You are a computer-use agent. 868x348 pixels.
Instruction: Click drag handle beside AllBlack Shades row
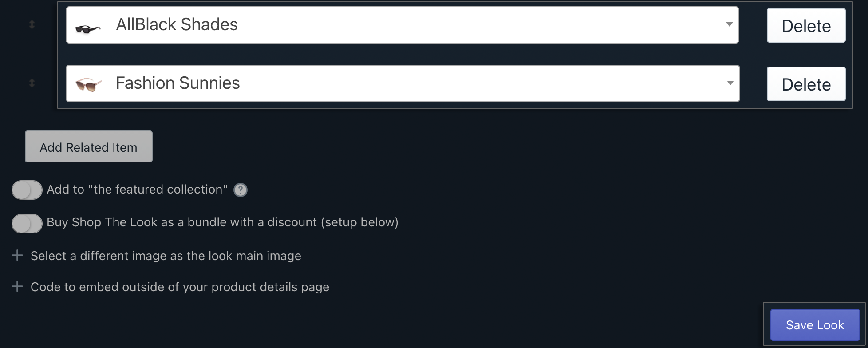[x=32, y=25]
